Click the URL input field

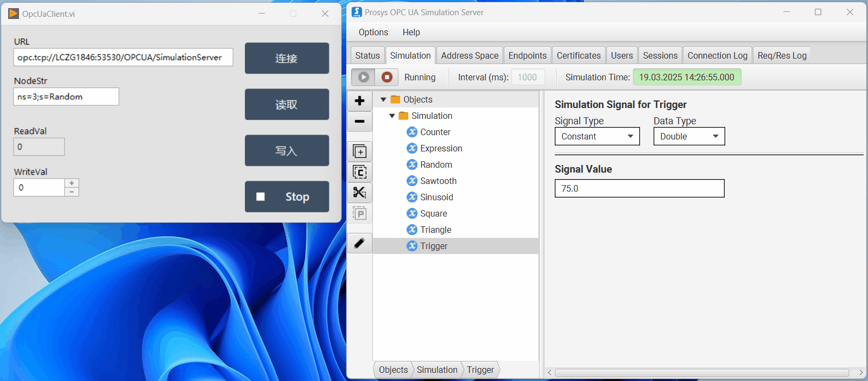[123, 57]
